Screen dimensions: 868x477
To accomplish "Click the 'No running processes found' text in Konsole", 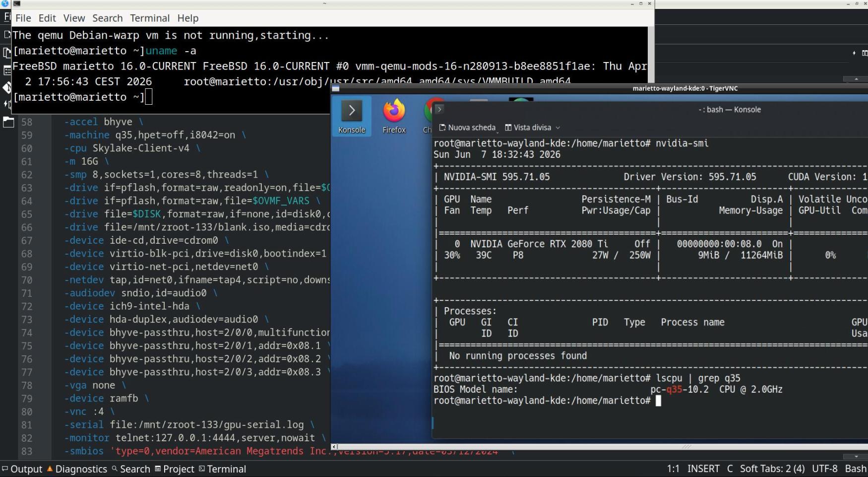I will click(518, 356).
